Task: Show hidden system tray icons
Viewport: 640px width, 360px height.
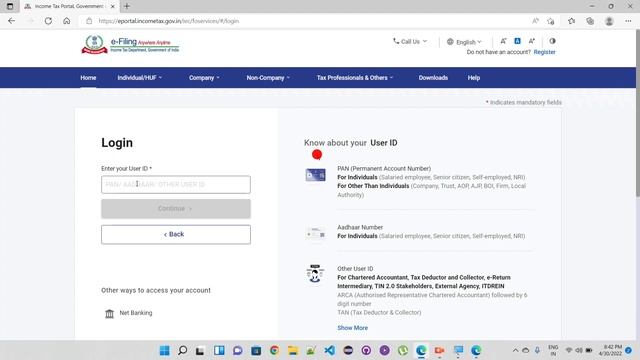Action: click(515, 350)
